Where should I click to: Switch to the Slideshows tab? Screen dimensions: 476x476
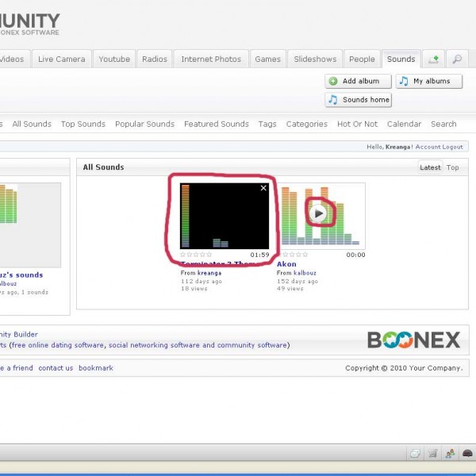click(315, 59)
